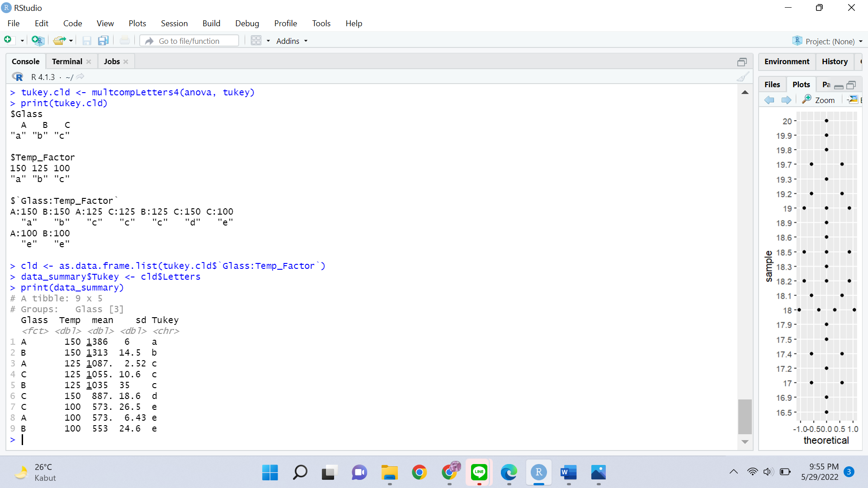
Task: Clear console with the broom icon
Action: (742, 77)
